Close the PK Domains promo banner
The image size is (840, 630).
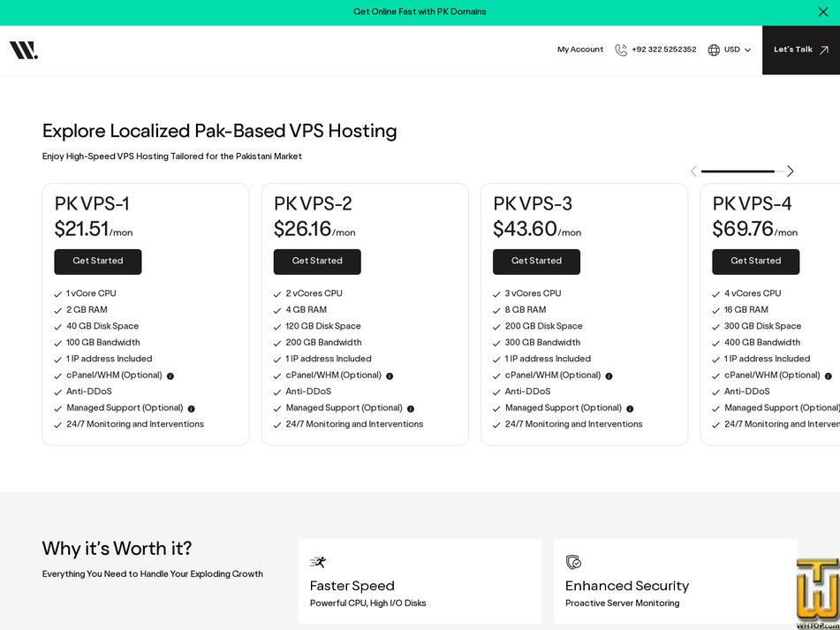823,11
